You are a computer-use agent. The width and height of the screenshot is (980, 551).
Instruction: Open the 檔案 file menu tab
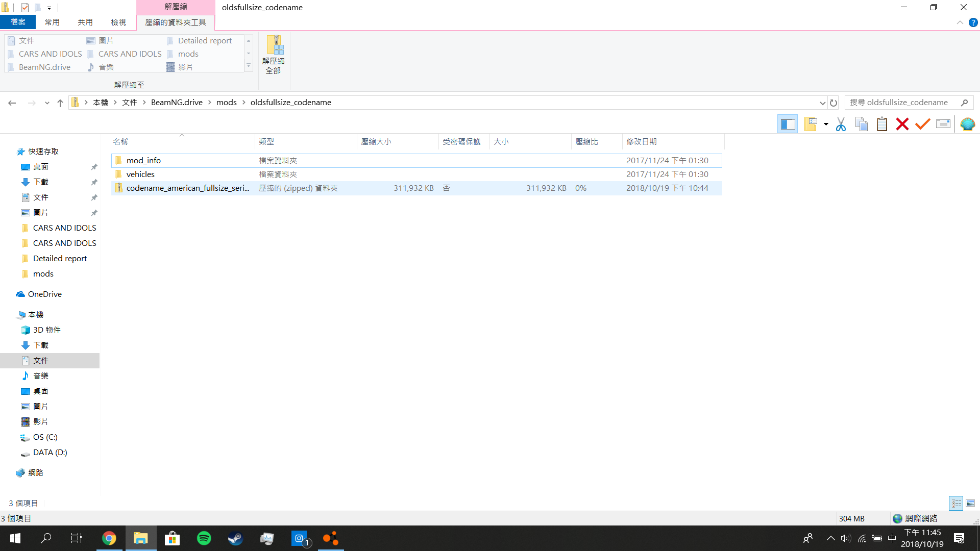coord(18,22)
